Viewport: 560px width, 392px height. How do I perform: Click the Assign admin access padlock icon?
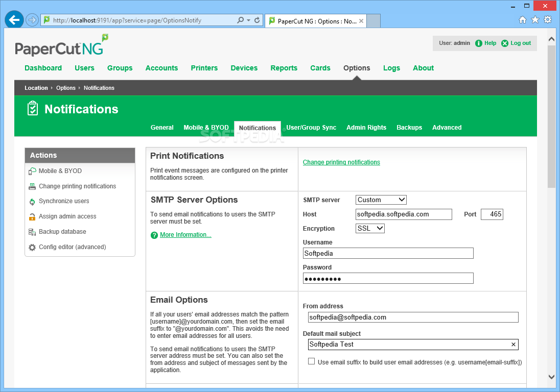pos(32,216)
